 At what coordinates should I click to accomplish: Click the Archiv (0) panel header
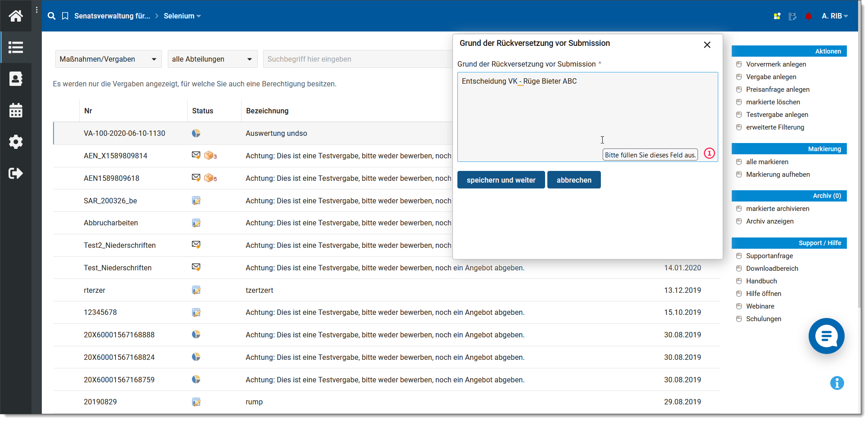[789, 196]
